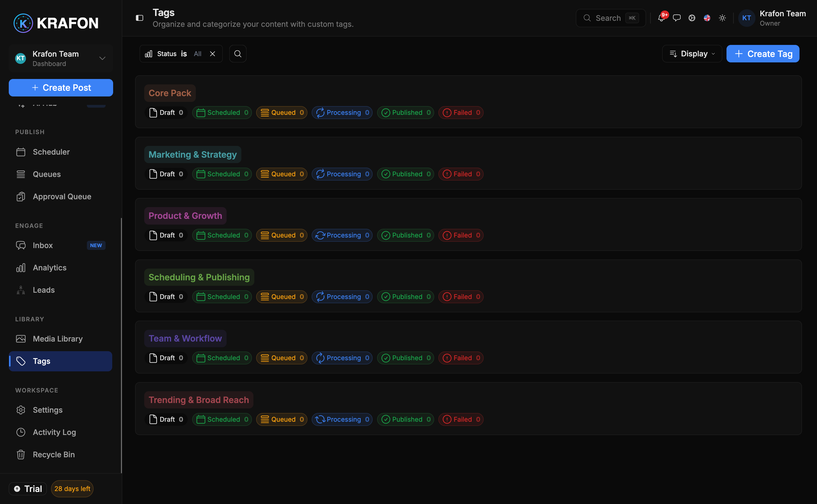Toggle the sidebar collapse icon
The image size is (817, 504).
(139, 18)
